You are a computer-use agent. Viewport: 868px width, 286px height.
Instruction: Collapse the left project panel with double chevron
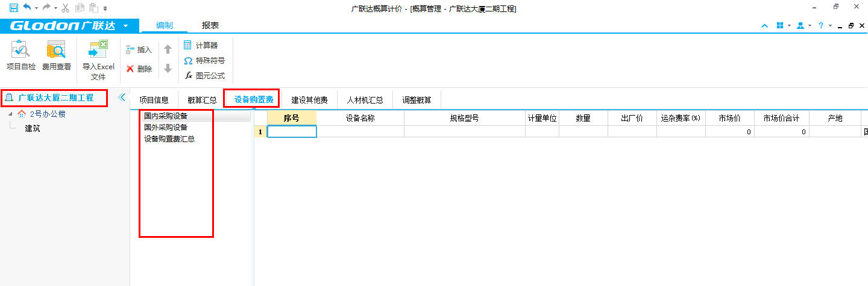pyautogui.click(x=121, y=98)
